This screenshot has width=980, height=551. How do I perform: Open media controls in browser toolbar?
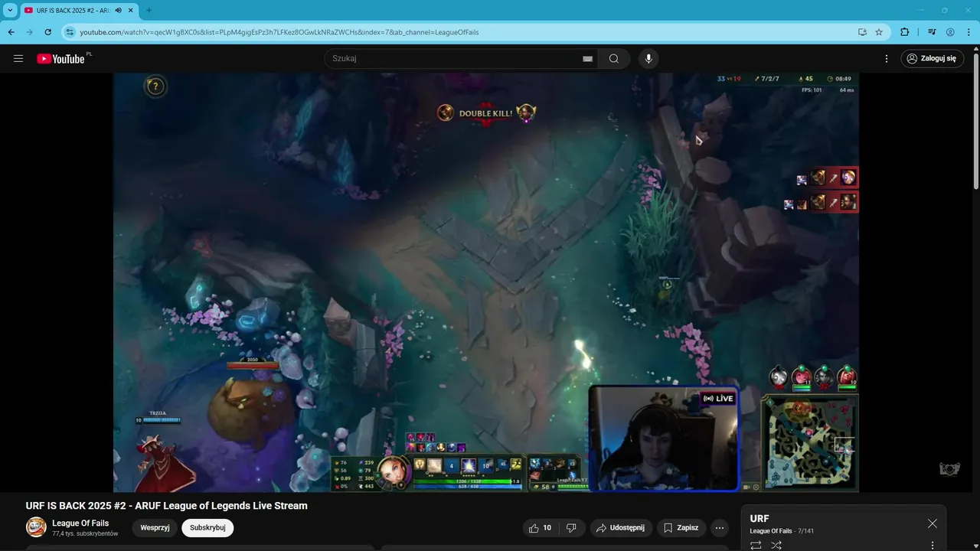pyautogui.click(x=932, y=32)
